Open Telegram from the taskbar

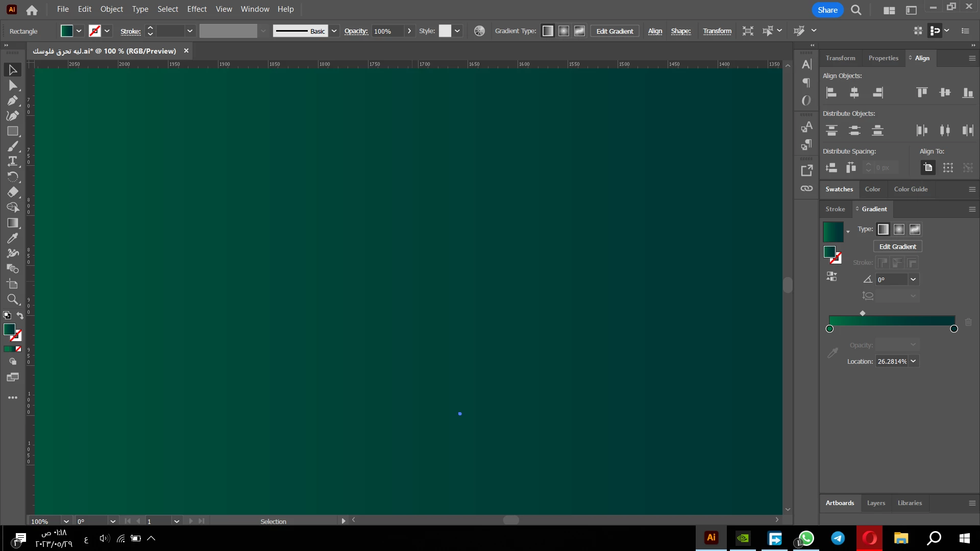click(838, 538)
